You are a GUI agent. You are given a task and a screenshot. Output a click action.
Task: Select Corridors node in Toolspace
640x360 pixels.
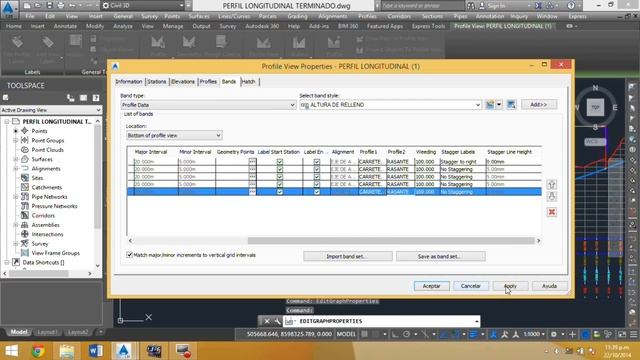43,216
